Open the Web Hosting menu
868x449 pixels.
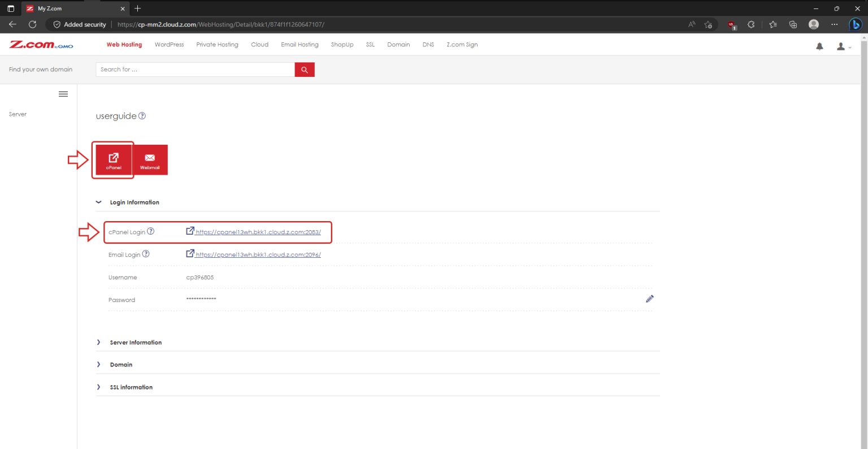pos(124,45)
